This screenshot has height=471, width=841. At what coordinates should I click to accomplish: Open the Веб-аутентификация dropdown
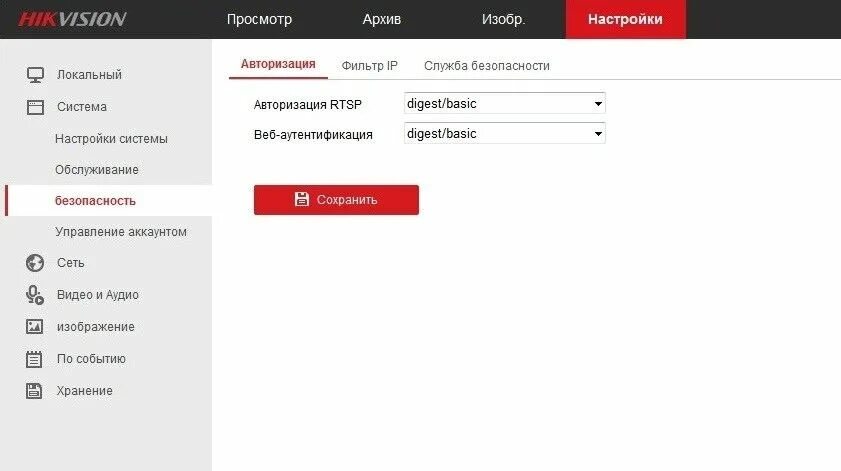click(x=505, y=133)
